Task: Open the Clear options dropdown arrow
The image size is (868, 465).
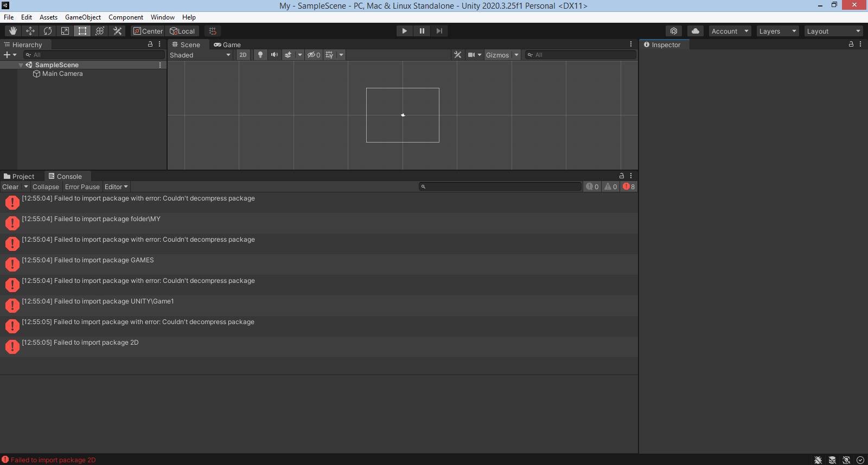Action: click(x=25, y=186)
